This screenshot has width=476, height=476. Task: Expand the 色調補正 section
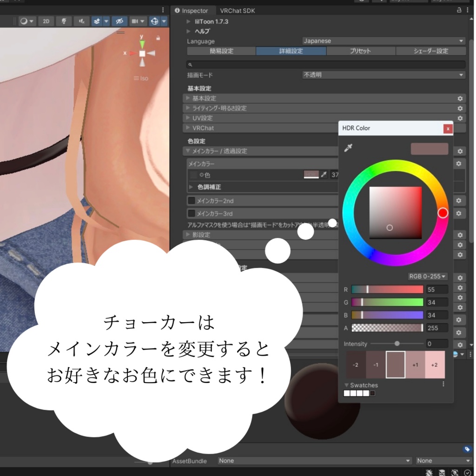click(190, 186)
